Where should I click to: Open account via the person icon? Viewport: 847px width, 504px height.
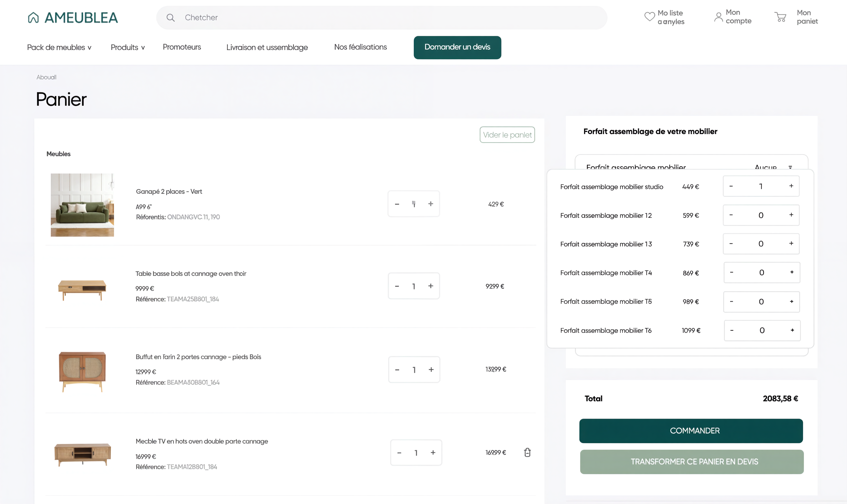coord(718,17)
